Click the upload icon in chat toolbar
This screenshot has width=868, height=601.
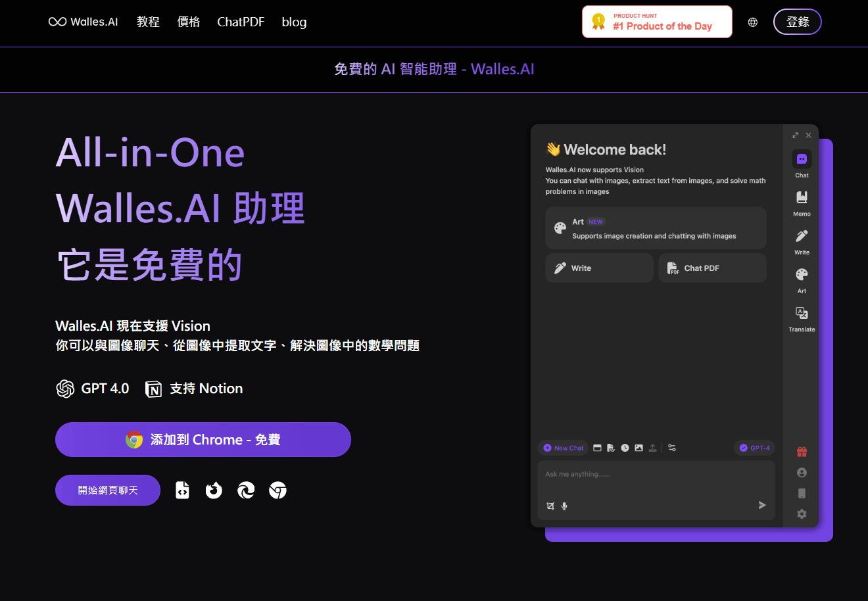(x=652, y=448)
